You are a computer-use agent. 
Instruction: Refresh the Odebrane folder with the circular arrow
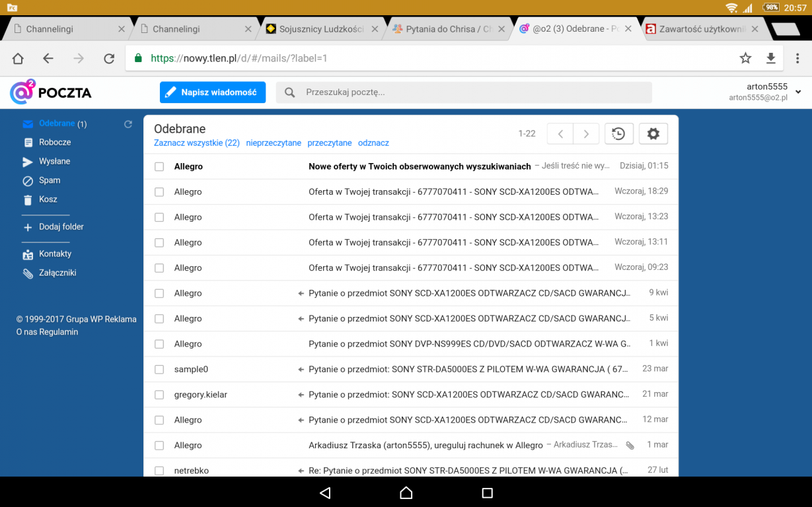click(x=128, y=123)
